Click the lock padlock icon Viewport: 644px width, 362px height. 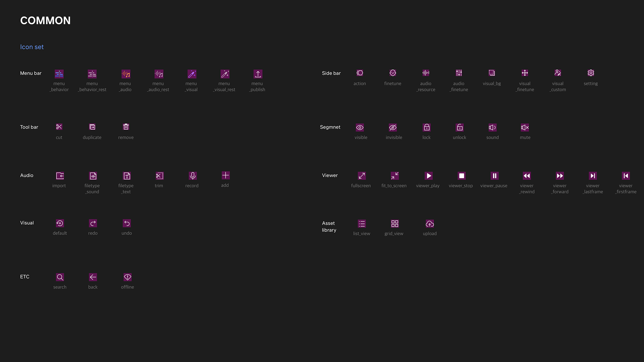pyautogui.click(x=427, y=127)
